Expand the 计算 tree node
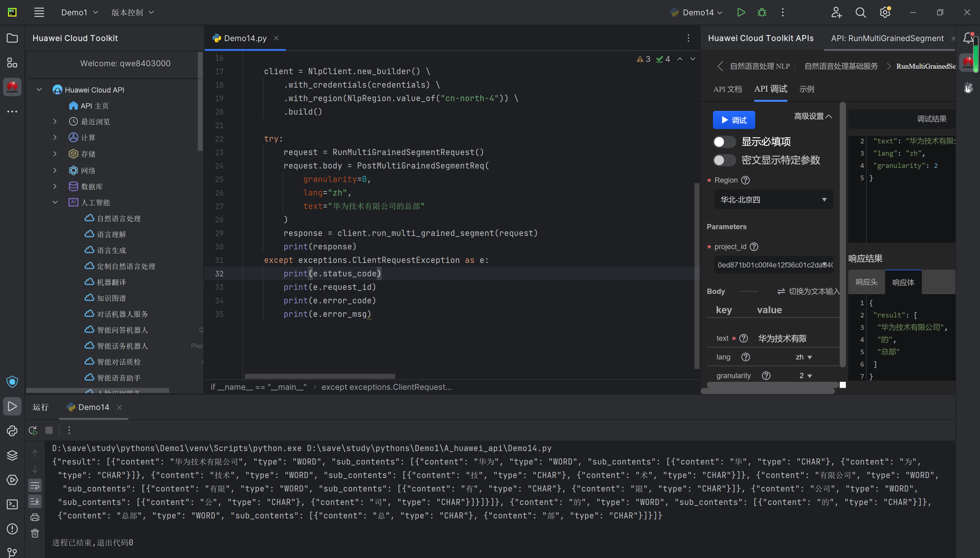The width and height of the screenshot is (980, 558). (55, 138)
